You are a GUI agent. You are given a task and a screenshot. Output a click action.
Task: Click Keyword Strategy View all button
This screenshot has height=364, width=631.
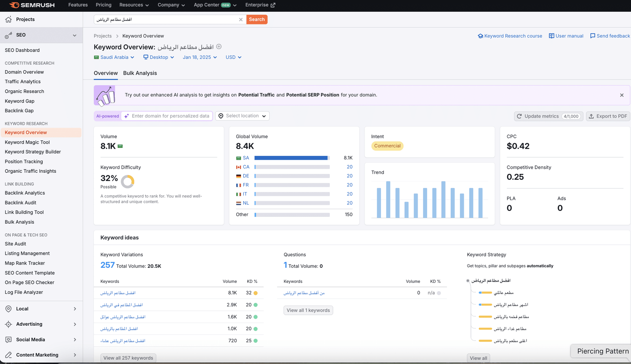tap(478, 358)
